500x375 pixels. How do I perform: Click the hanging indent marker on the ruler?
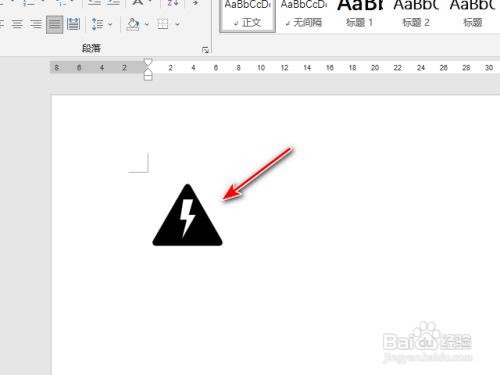(x=148, y=72)
